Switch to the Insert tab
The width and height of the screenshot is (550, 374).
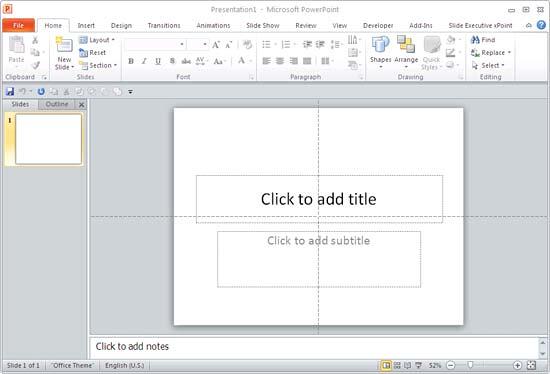tap(86, 26)
